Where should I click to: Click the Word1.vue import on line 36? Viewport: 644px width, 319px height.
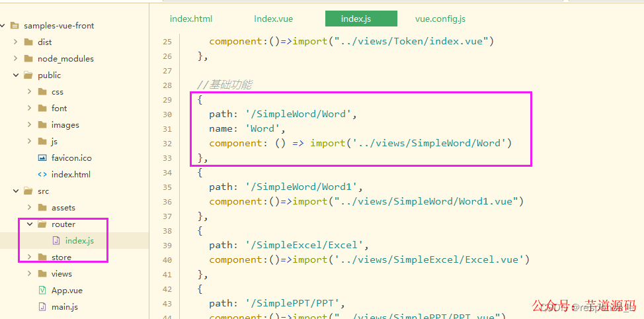click(x=366, y=201)
